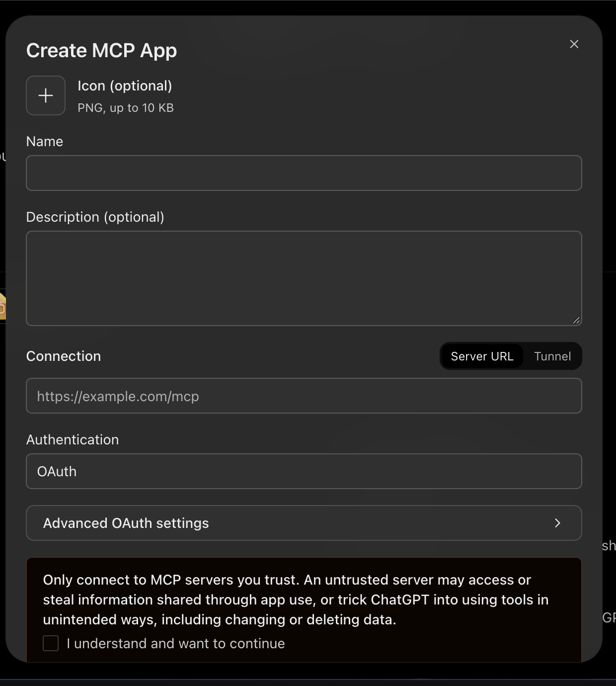Select the Server URL connection tab
Viewport: 616px width, 686px height.
pyautogui.click(x=482, y=356)
